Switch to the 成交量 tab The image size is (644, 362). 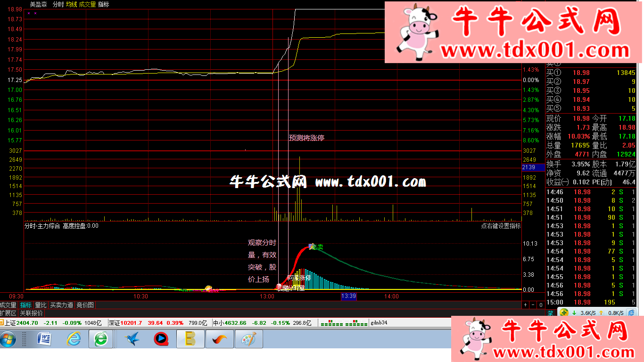(8, 305)
